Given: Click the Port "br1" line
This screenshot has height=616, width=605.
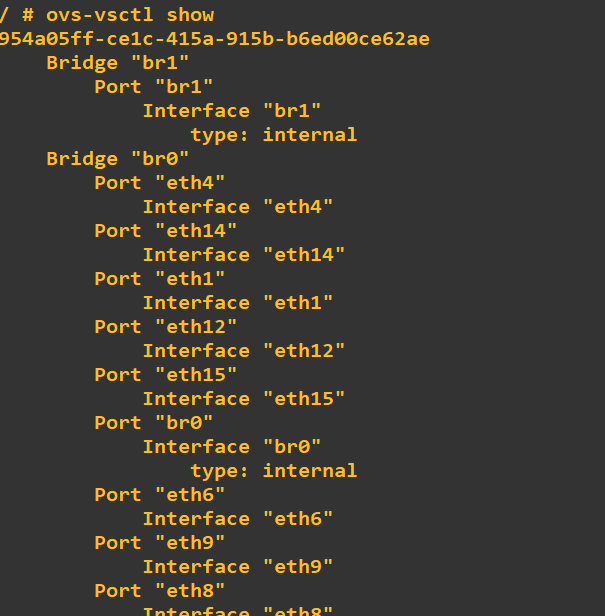Looking at the screenshot, I should click(x=154, y=87).
